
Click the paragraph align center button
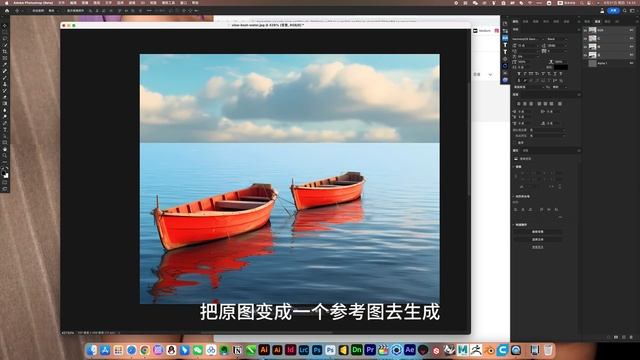[525, 104]
